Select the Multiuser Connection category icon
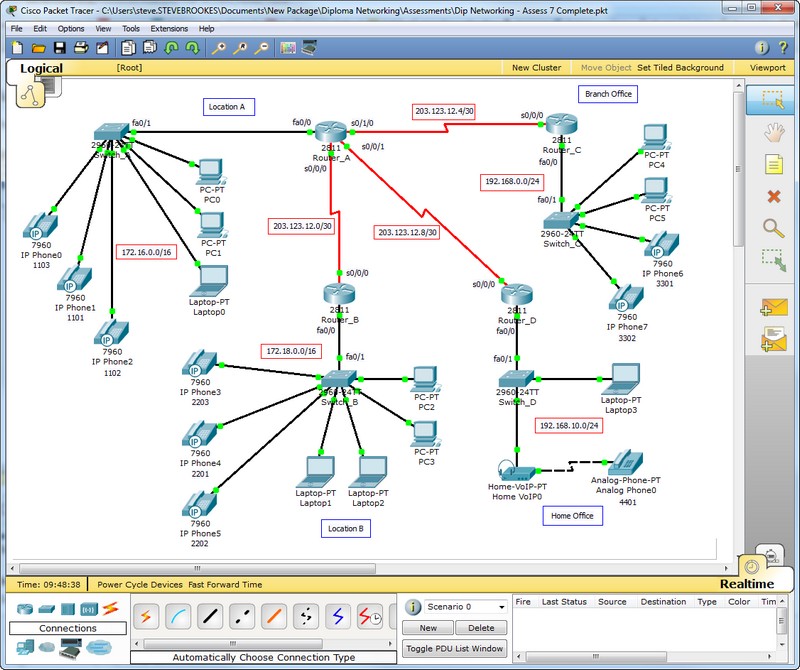 pos(99,648)
